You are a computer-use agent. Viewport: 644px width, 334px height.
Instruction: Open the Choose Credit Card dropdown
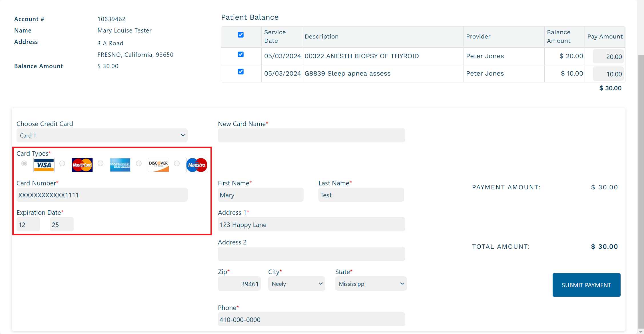pyautogui.click(x=102, y=135)
